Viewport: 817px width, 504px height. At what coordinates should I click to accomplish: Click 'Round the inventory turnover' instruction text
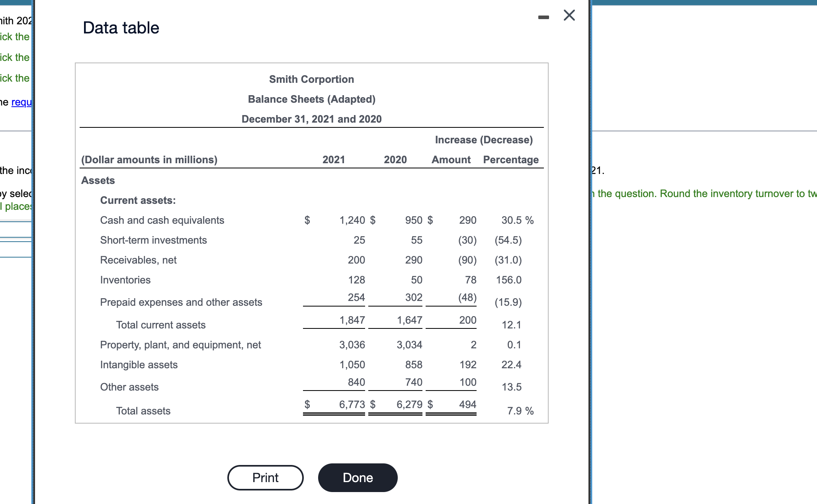pos(726,193)
